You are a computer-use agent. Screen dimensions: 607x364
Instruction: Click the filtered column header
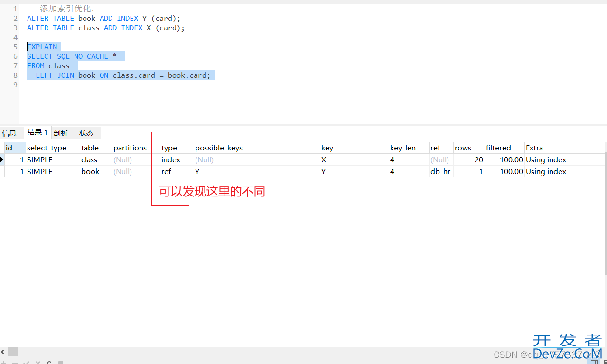tap(498, 148)
